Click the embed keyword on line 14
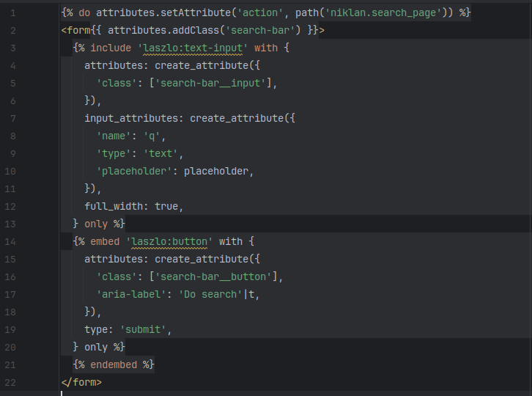Screen dimensions: 532x396 105,241
